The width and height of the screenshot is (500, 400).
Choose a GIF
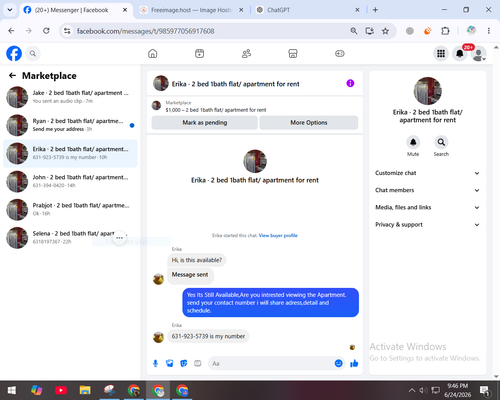(198, 363)
